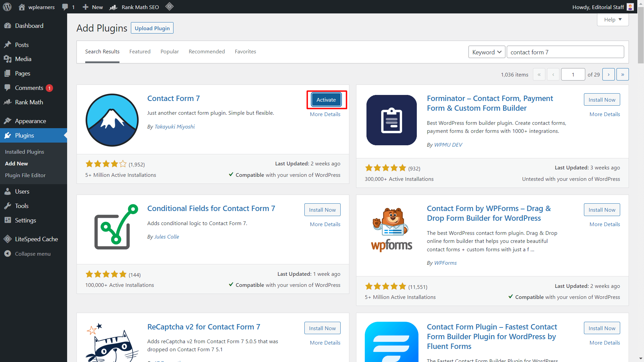This screenshot has width=644, height=362.
Task: Open More Details for WPForms plugin
Action: coord(604,224)
